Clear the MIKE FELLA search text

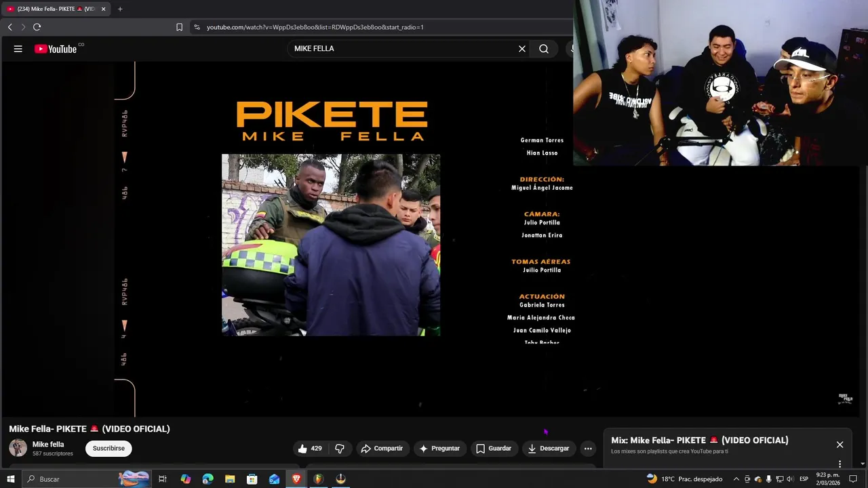pyautogui.click(x=522, y=49)
